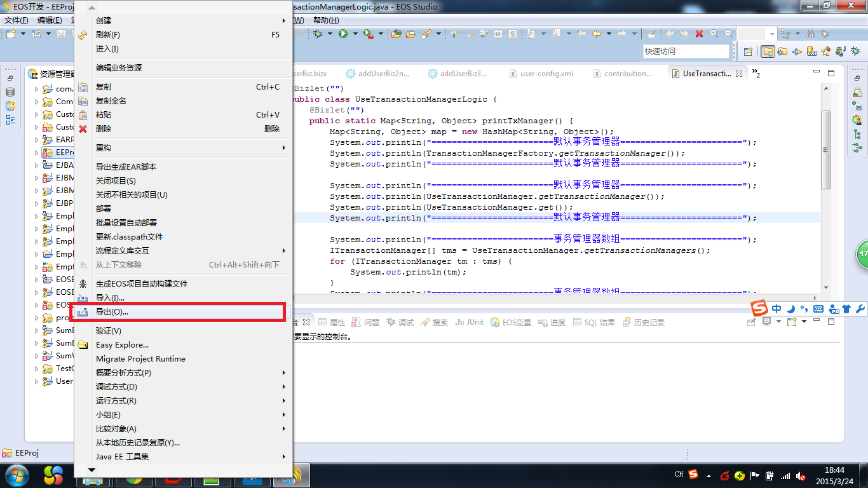The image size is (868, 488).
Task: Click Sogou wrench settings icon
Action: point(860,309)
